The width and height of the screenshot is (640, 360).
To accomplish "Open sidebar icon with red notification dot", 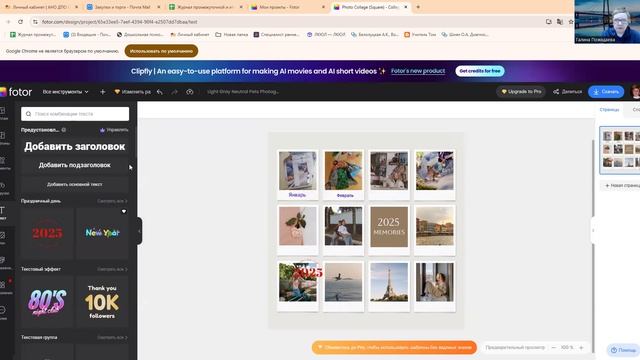I will pos(4,287).
